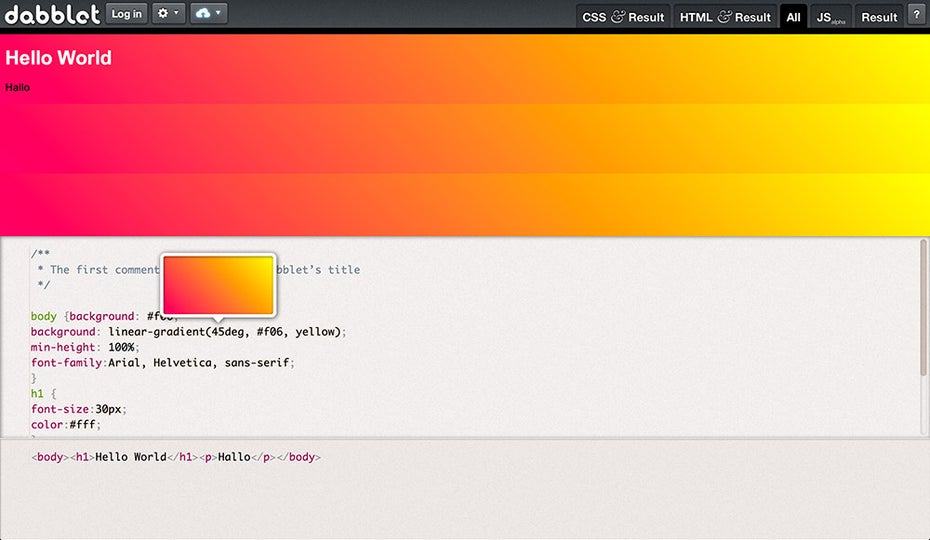
Task: Open the gear settings dropdown
Action: coord(168,13)
